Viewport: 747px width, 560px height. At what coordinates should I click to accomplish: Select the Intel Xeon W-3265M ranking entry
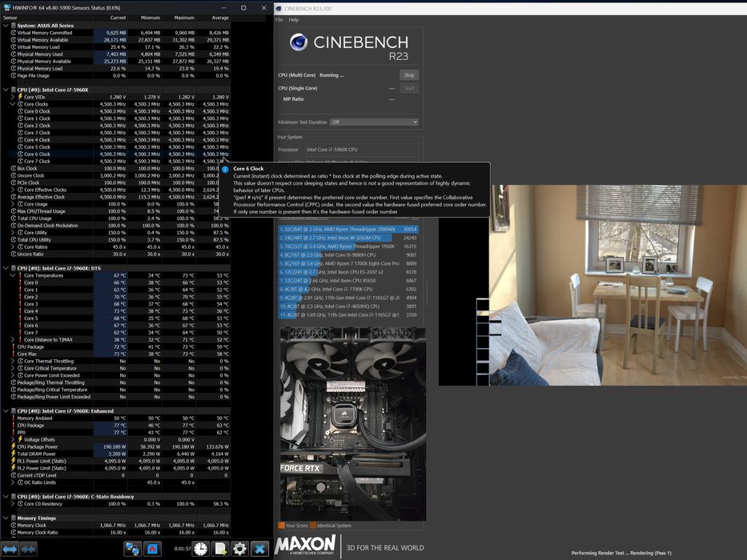[348, 238]
